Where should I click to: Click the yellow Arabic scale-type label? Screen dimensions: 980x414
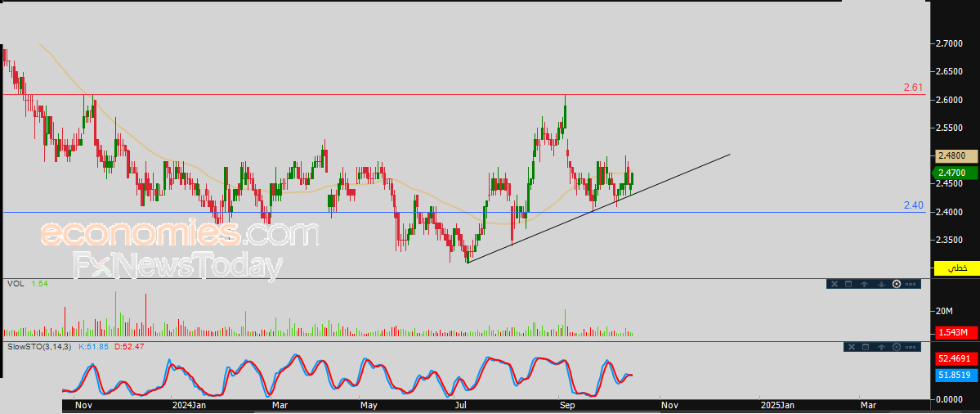tap(957, 268)
